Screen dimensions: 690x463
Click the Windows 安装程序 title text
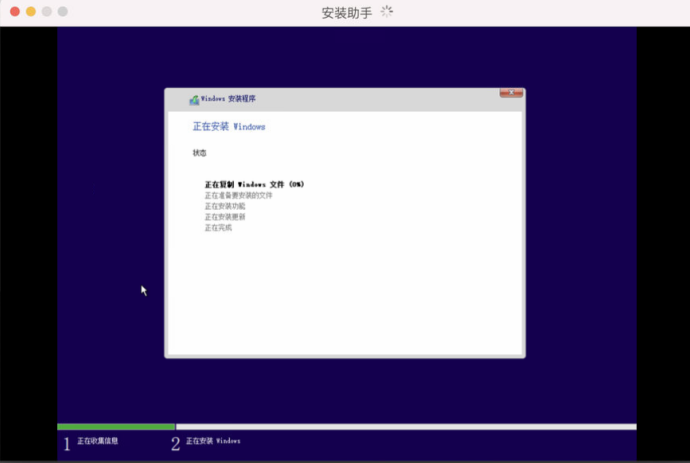tap(228, 99)
